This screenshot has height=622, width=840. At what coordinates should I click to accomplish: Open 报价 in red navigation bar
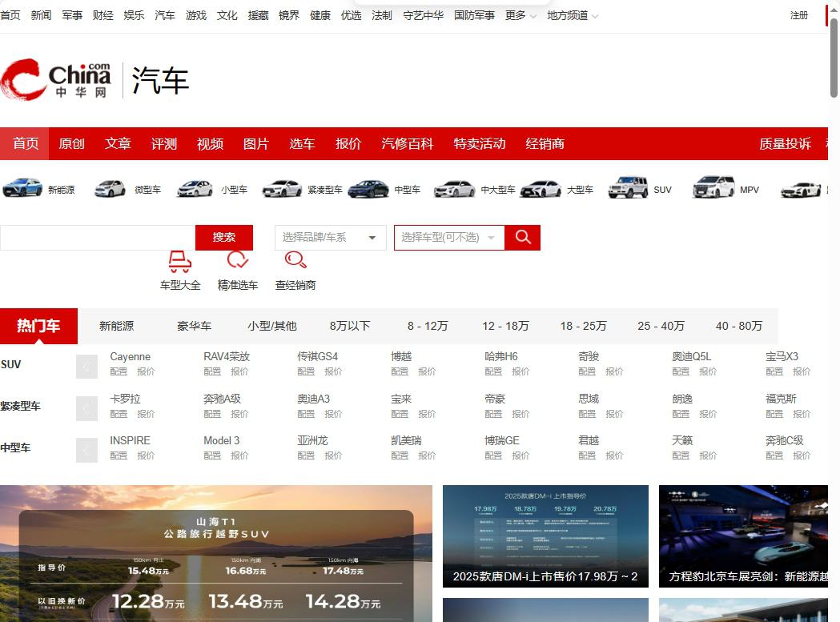coord(348,143)
